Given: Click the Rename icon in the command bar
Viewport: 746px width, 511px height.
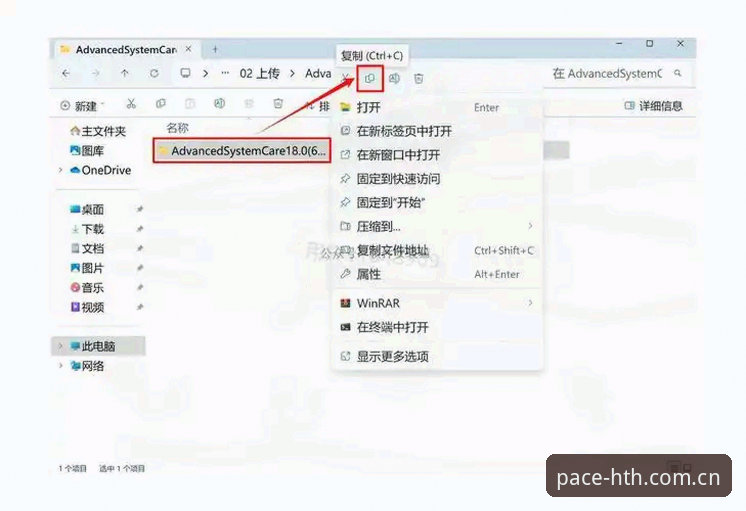Looking at the screenshot, I should pyautogui.click(x=219, y=104).
